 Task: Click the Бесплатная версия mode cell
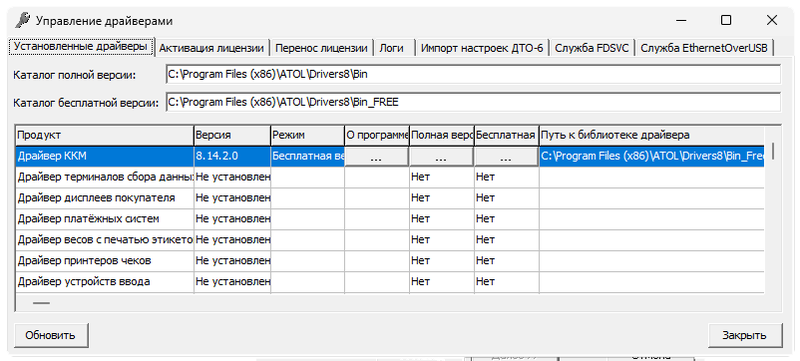pyautogui.click(x=308, y=157)
